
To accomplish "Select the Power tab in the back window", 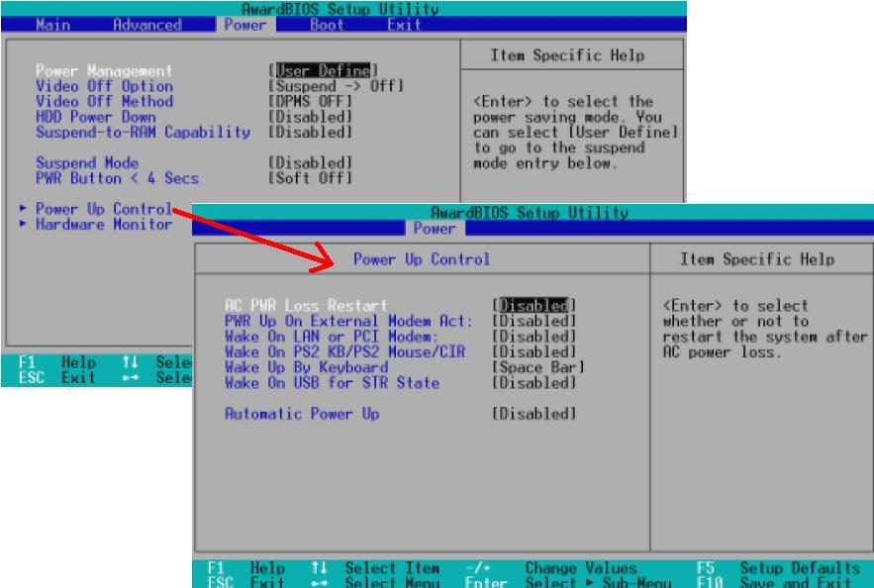I will 244,25.
